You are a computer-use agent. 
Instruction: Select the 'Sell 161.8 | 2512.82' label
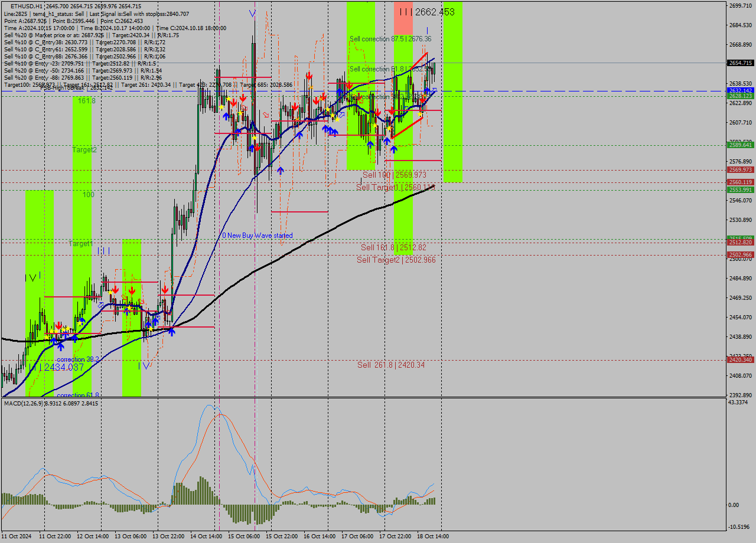click(x=393, y=247)
